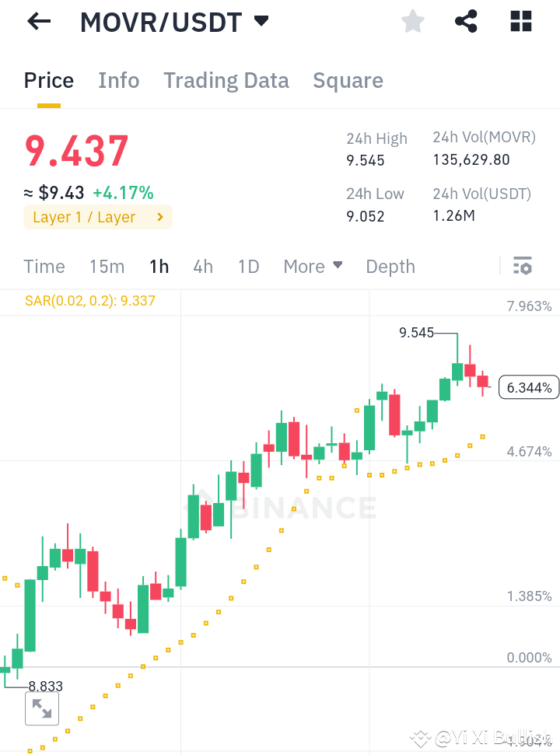Toggle MOVR/USDT as favorite with the star

(x=412, y=21)
